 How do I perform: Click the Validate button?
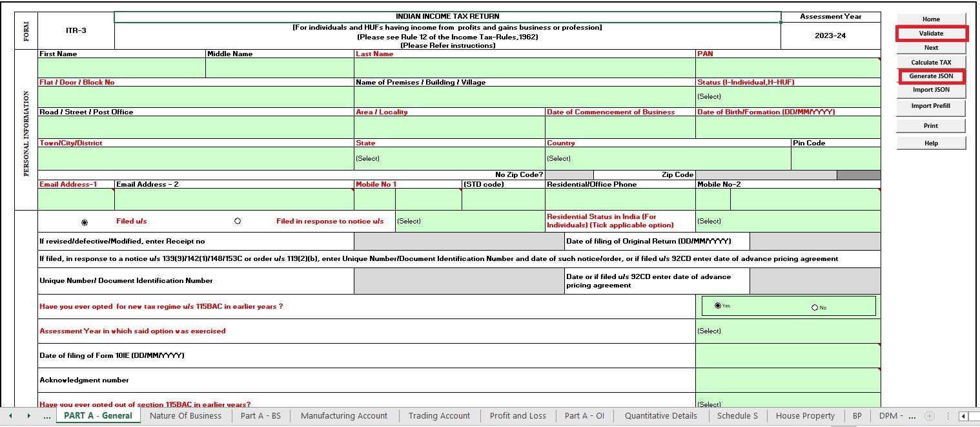pos(931,34)
